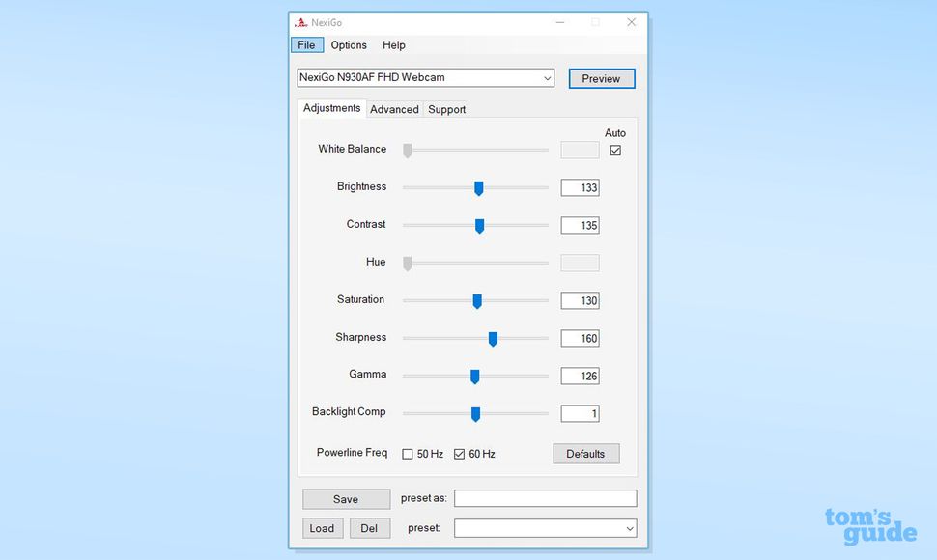This screenshot has height=560, width=937.
Task: Click the Backlight Comp slider handle
Action: (475, 414)
